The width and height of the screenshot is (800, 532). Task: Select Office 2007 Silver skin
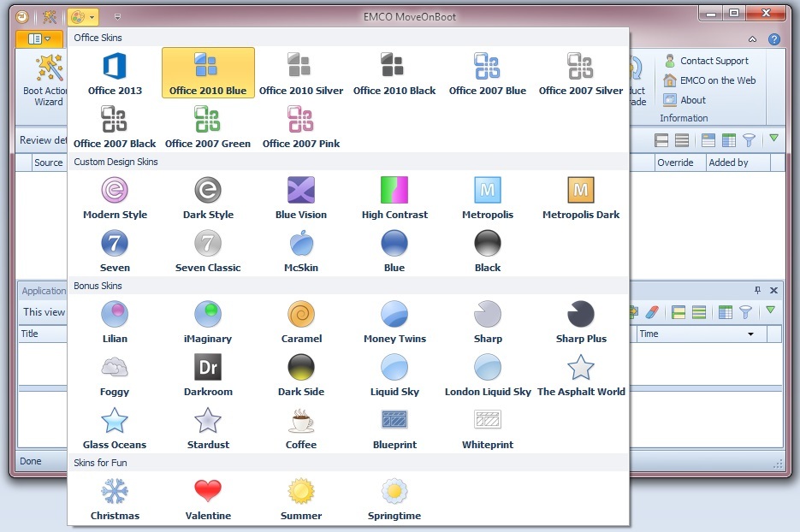[581, 74]
